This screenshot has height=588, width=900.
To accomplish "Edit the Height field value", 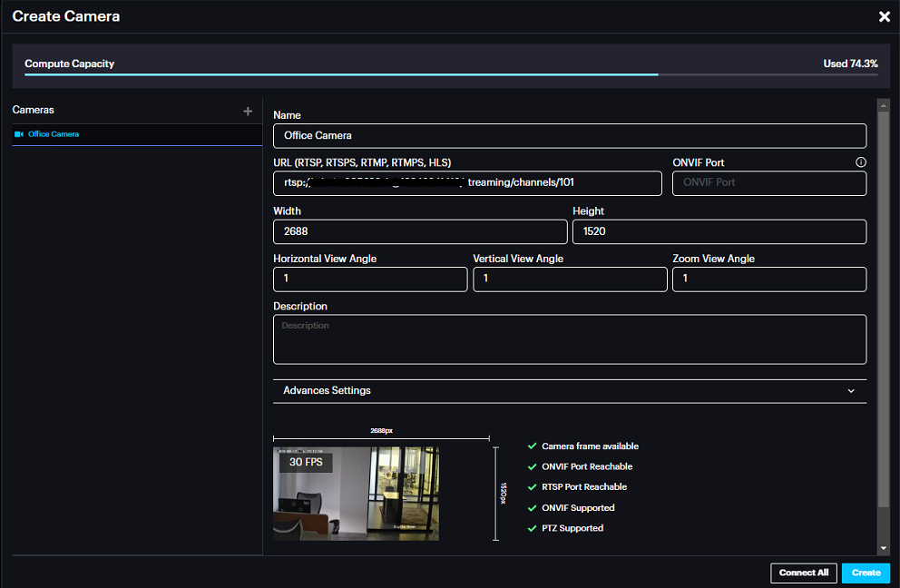I will (719, 231).
